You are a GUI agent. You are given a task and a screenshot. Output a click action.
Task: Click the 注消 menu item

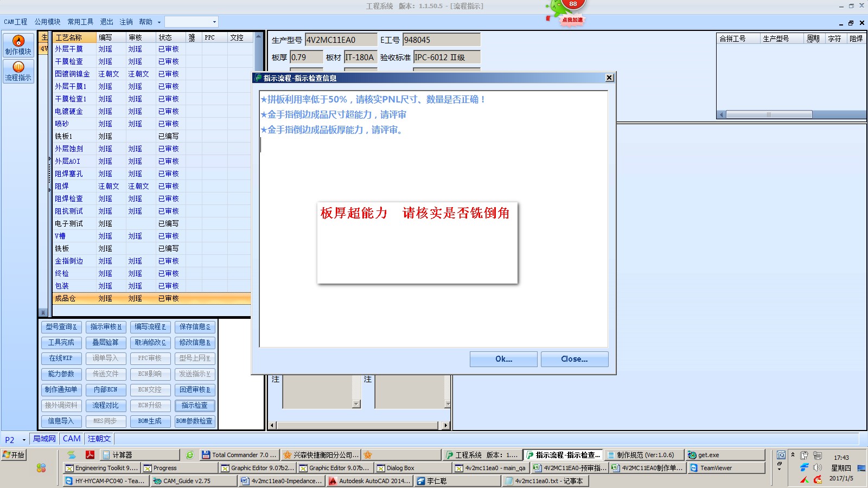(x=126, y=22)
